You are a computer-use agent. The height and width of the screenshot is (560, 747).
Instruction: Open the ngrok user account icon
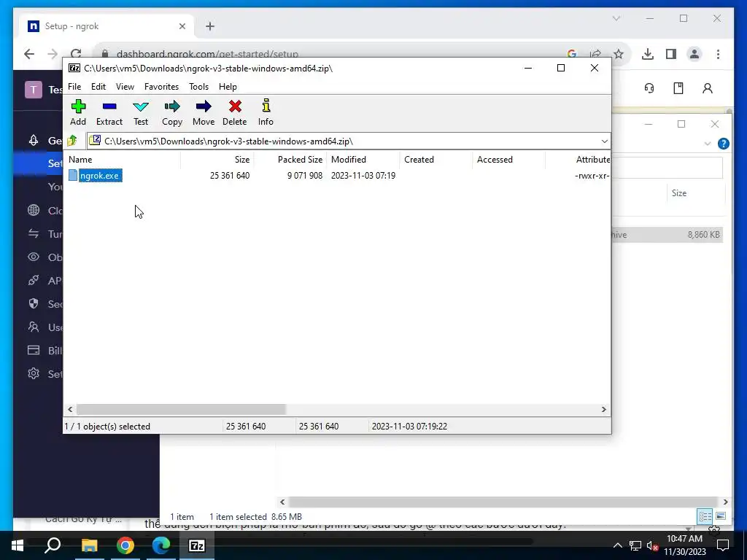click(708, 88)
